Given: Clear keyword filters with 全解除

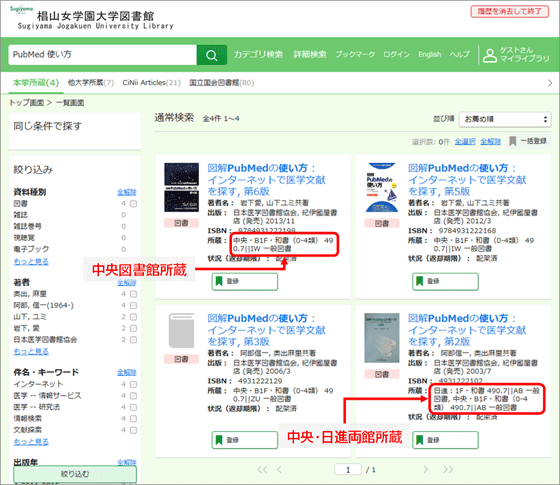Looking at the screenshot, I should (x=127, y=372).
